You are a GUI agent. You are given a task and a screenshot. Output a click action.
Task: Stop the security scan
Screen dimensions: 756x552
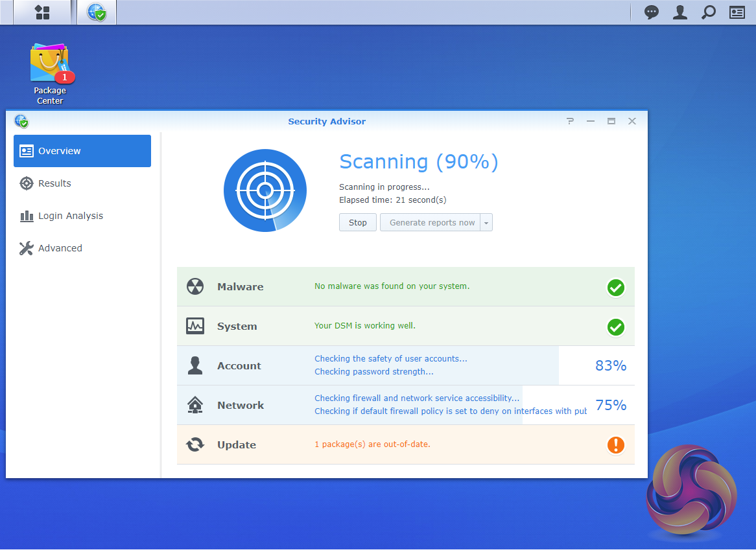(x=358, y=222)
